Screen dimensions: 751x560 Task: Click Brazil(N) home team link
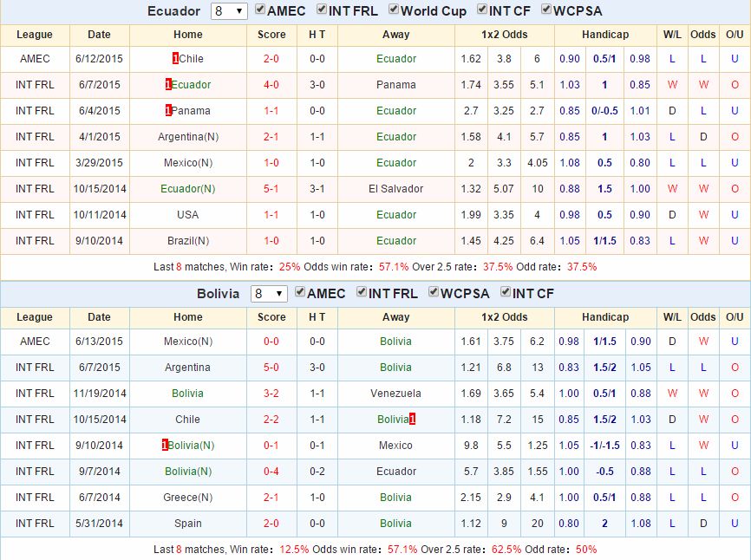[188, 241]
